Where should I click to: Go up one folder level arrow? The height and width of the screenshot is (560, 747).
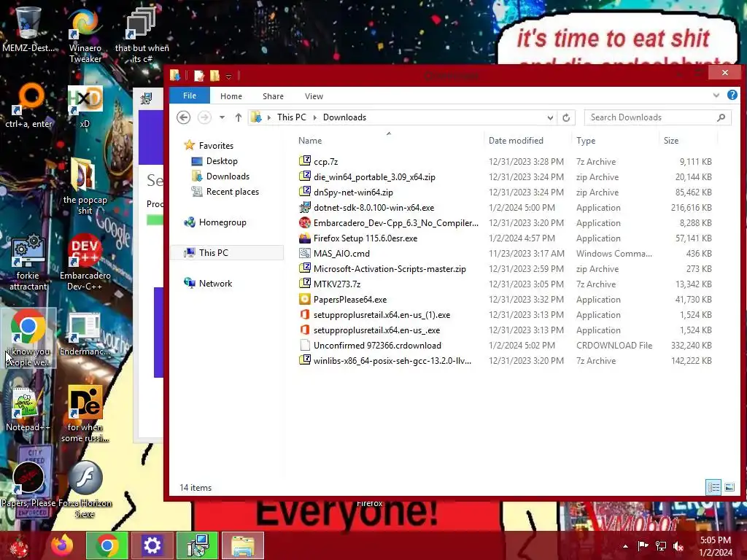239,117
